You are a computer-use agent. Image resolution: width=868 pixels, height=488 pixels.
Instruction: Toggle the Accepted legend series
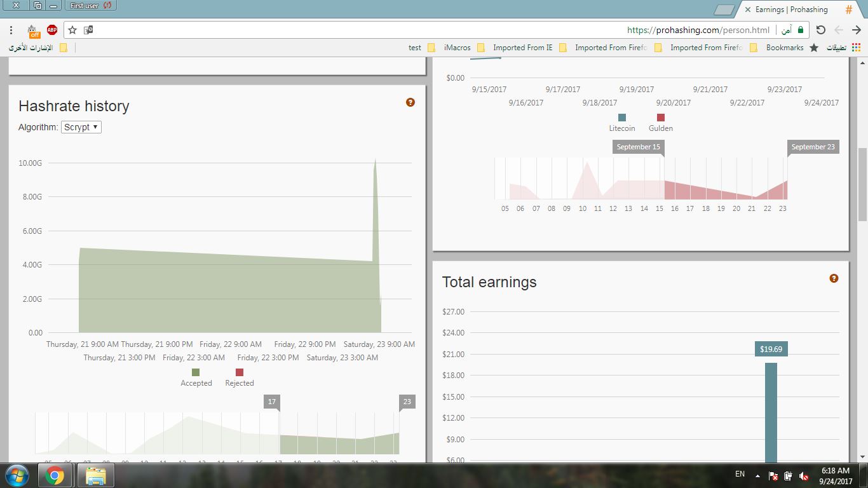tap(196, 377)
